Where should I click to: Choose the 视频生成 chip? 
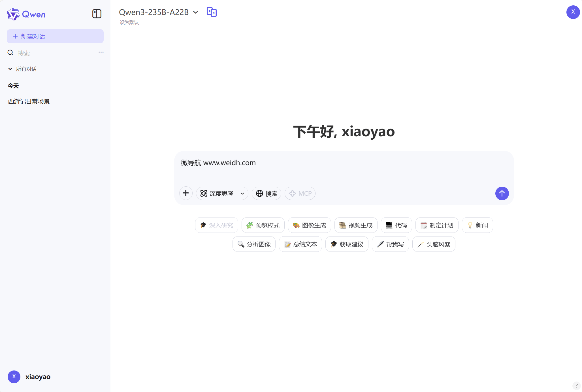tap(356, 225)
